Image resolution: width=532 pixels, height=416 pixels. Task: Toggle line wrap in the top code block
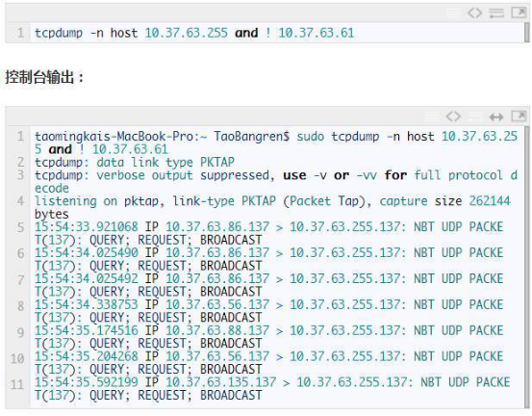click(496, 13)
